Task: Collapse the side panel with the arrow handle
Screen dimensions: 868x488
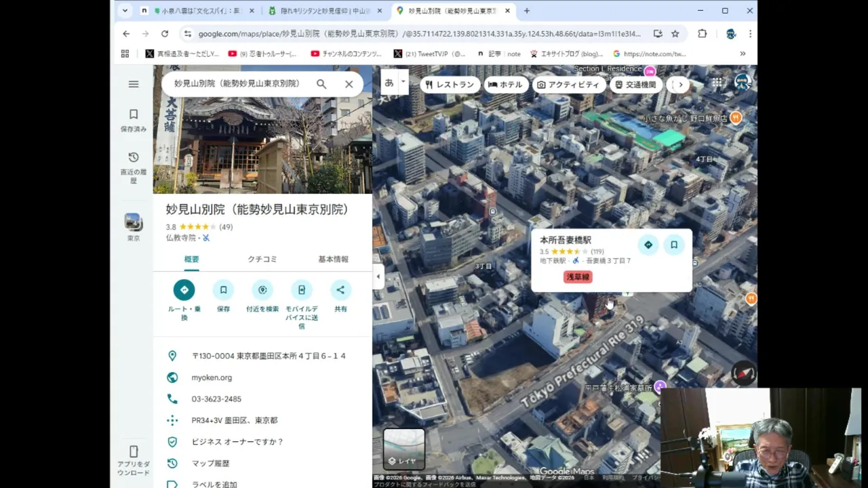Action: coord(378,277)
